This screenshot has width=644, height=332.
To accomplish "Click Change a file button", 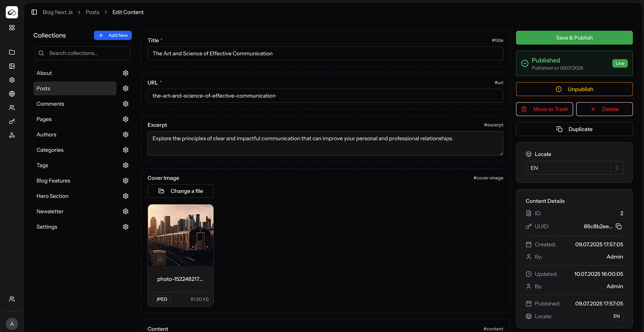I will tap(181, 191).
